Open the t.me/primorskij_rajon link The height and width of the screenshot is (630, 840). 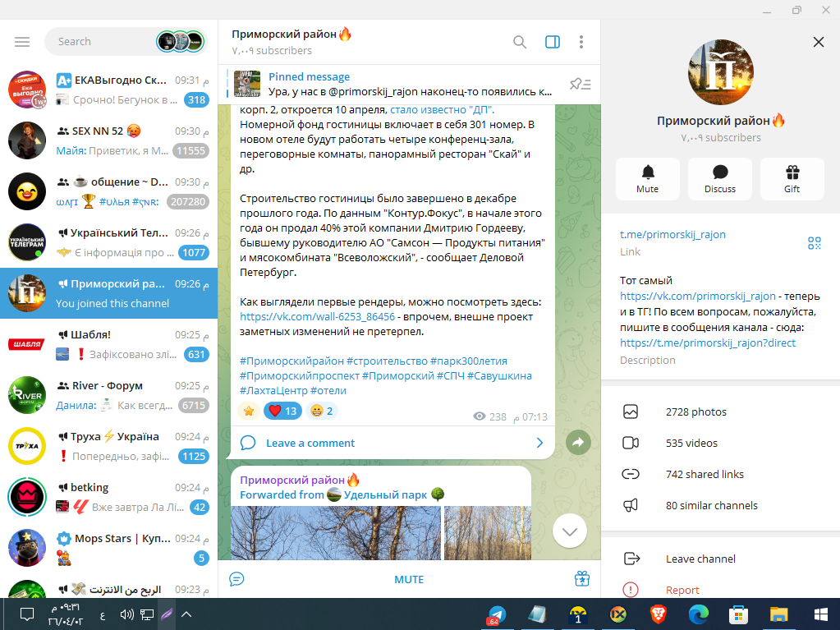(672, 235)
